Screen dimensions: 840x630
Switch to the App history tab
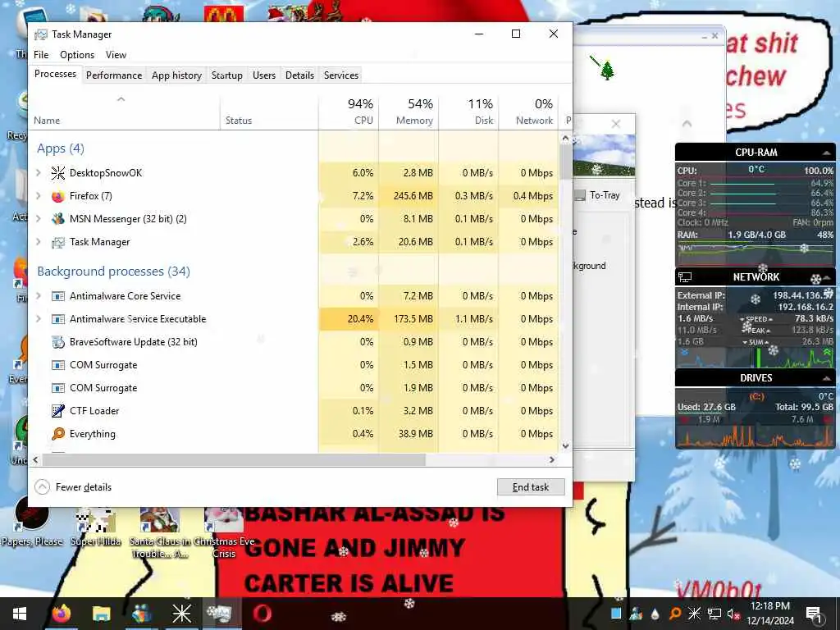click(177, 75)
